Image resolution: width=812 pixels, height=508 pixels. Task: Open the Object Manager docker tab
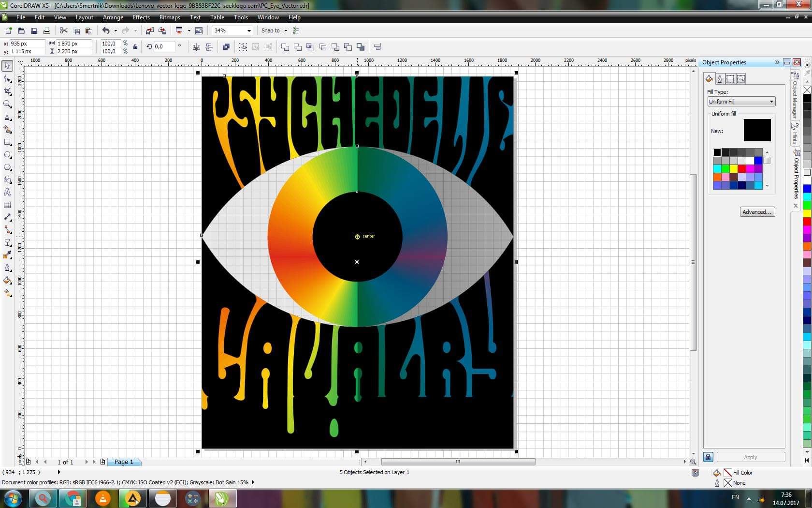pyautogui.click(x=795, y=100)
